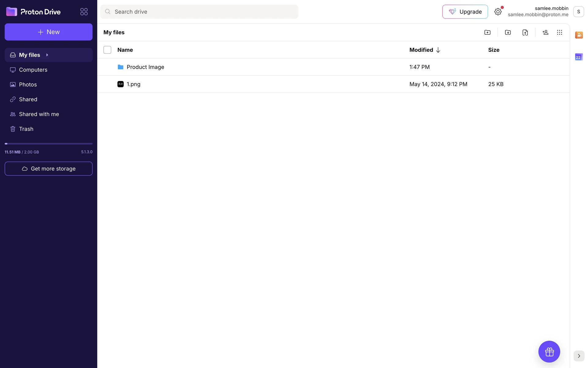Go to Trash in the sidebar
The height and width of the screenshot is (368, 588).
[26, 129]
